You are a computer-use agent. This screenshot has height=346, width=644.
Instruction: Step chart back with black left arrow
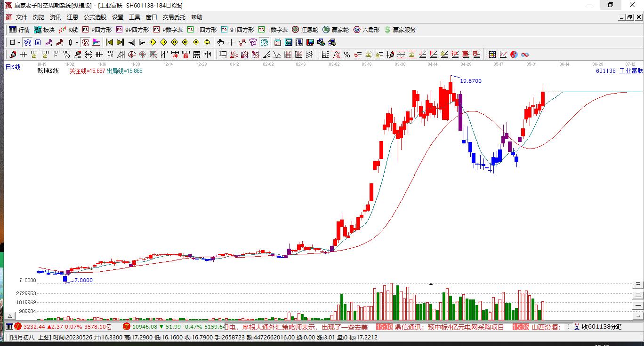131,42
